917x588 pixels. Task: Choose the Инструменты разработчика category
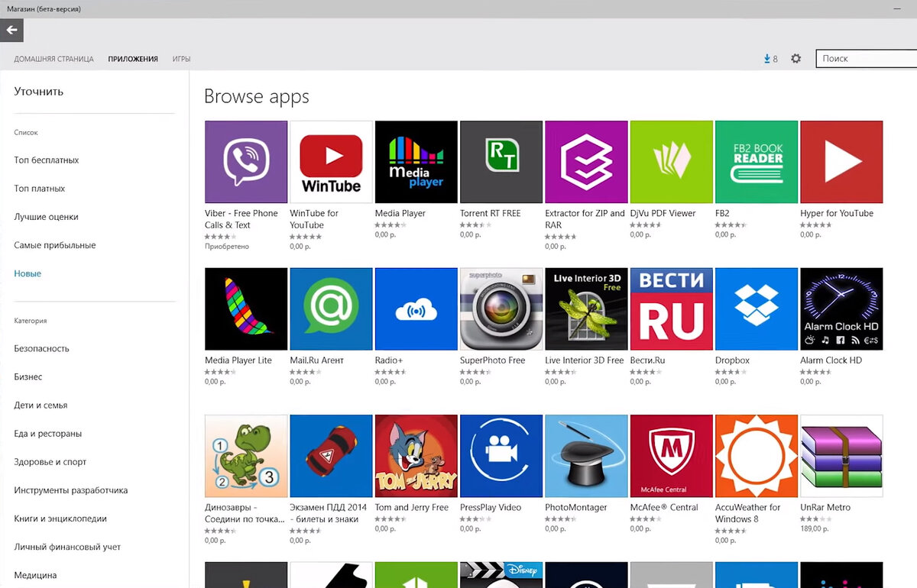click(71, 490)
